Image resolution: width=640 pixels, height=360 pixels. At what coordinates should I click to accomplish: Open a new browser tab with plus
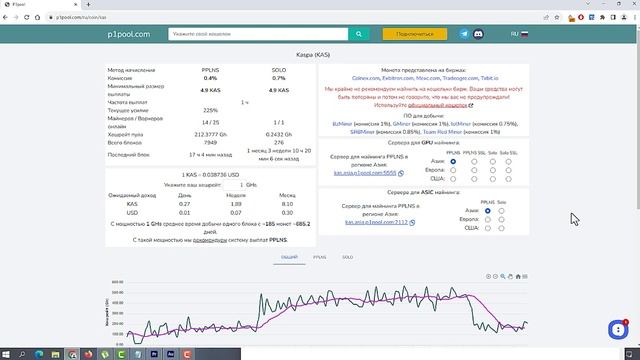click(88, 4)
